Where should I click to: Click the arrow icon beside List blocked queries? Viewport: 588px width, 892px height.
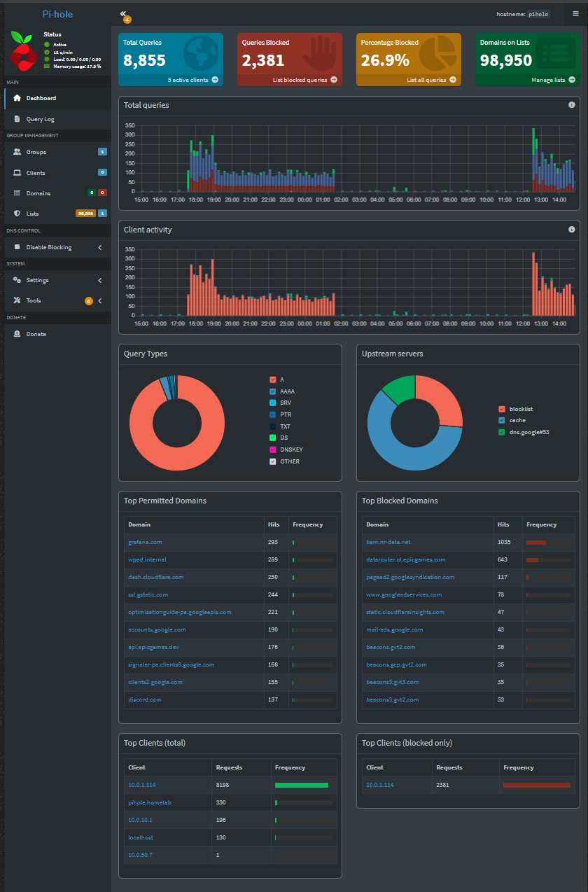click(x=334, y=80)
